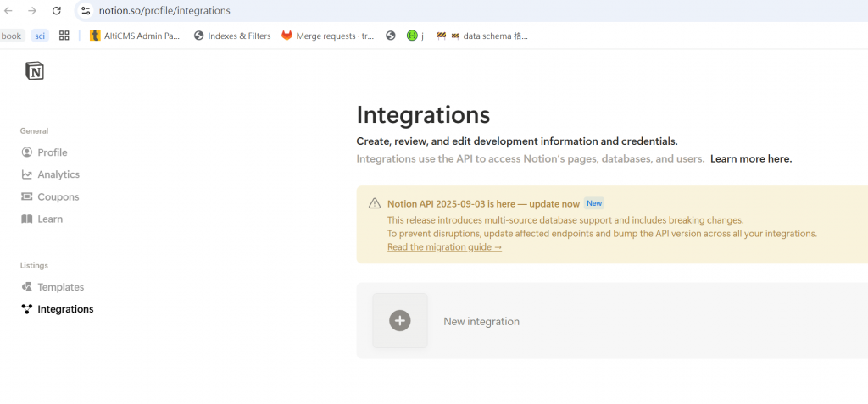Screen dimensions: 868x404
Task: Click the Analytics chart icon
Action: click(26, 174)
